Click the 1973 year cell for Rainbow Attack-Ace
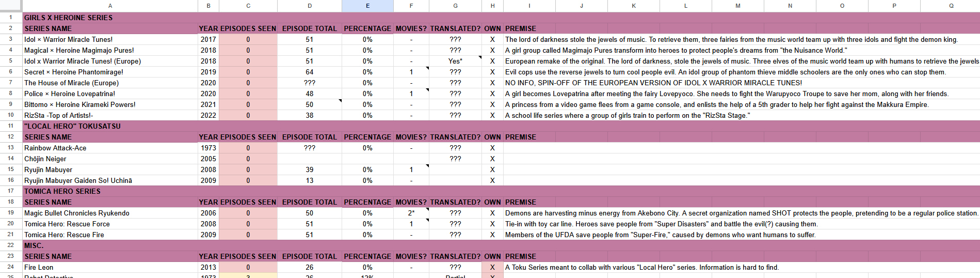This screenshot has width=980, height=278. click(208, 148)
